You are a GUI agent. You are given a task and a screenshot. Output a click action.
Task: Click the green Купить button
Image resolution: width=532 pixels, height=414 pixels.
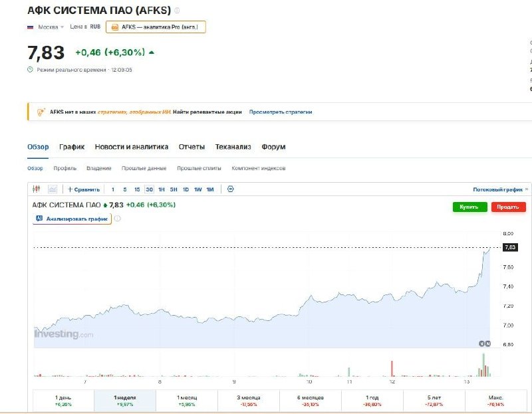469,207
